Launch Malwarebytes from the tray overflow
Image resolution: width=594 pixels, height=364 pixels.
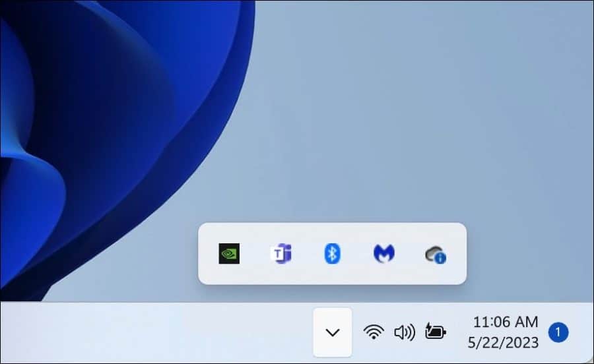(x=384, y=253)
